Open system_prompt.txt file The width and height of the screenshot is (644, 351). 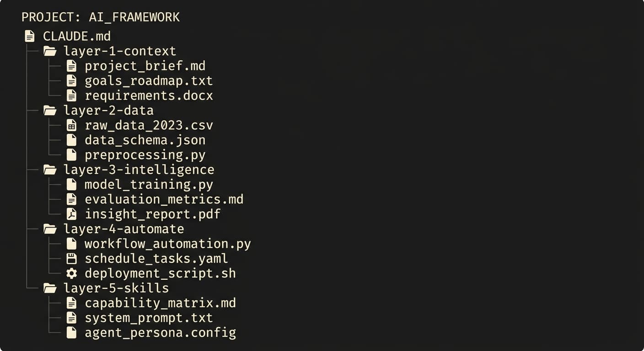pos(148,318)
